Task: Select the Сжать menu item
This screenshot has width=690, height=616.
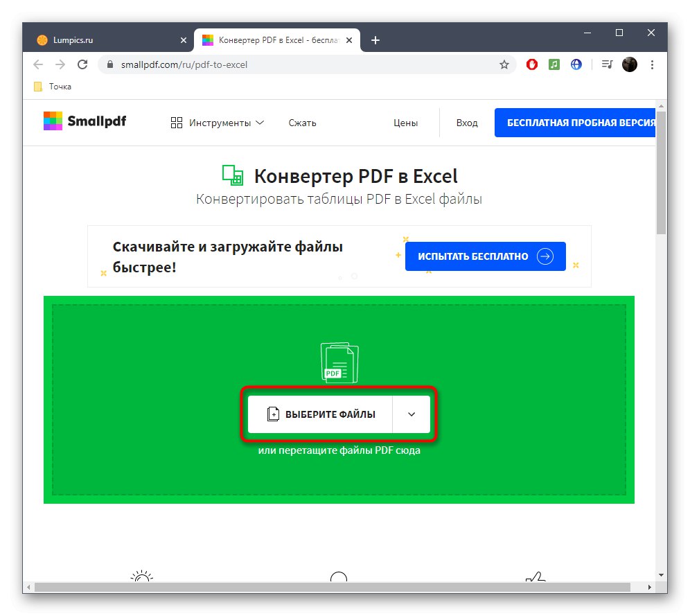Action: coord(302,122)
